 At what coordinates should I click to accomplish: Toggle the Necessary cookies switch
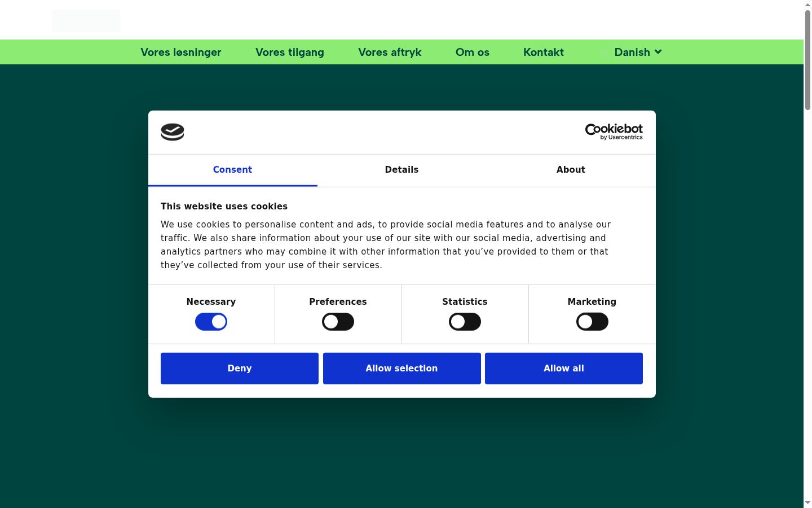[211, 322]
